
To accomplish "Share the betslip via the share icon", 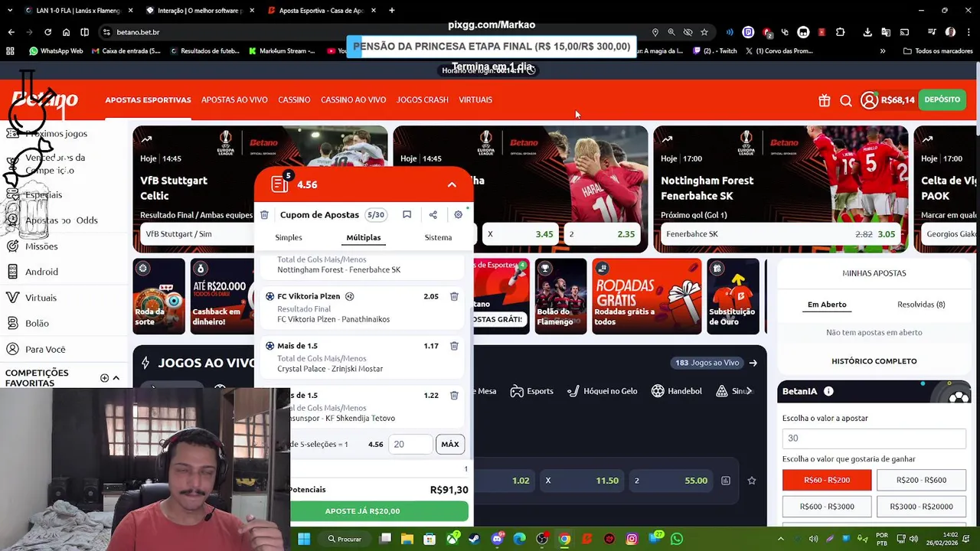I will pos(433,215).
